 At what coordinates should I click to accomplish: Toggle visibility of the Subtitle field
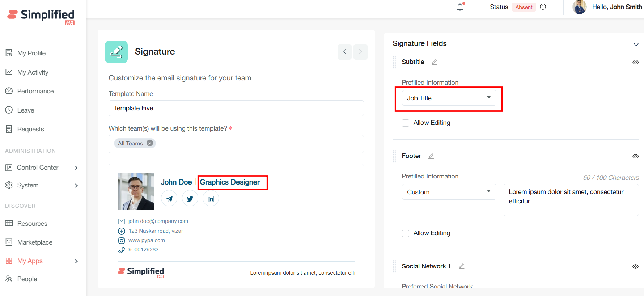(x=635, y=62)
